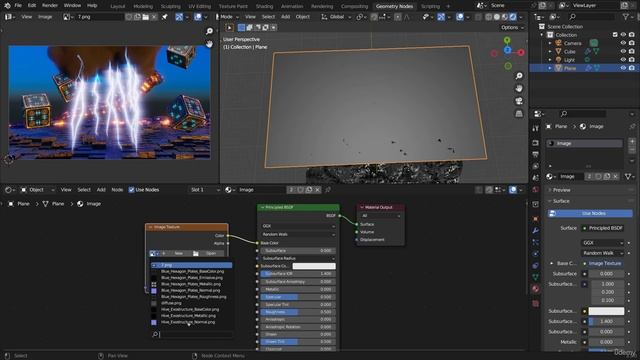Viewport: 640px width, 360px height.
Task: Select the wireframe viewport shading icon
Action: (489, 17)
